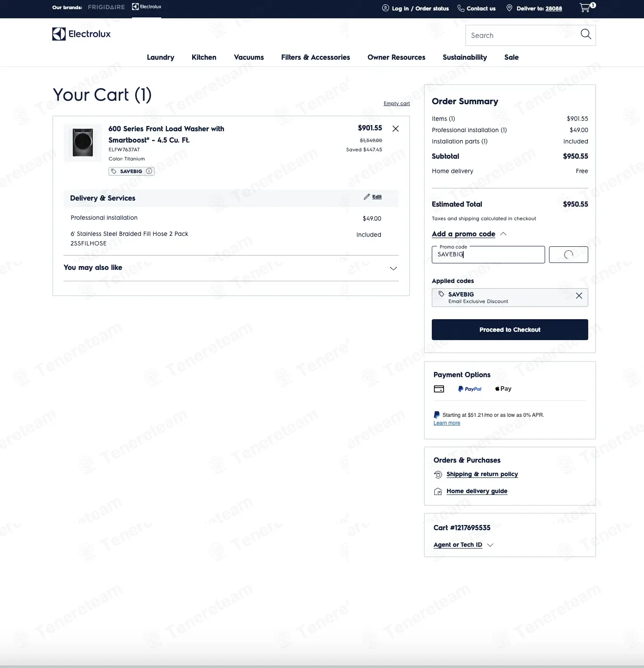
Task: Open the Filters & Accessories menu
Action: [315, 58]
